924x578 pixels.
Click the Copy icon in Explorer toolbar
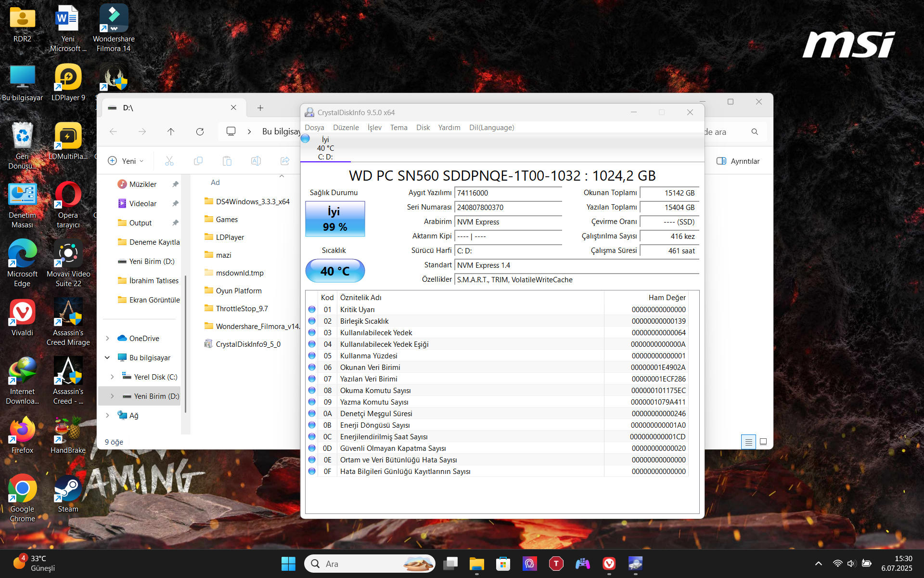[x=198, y=161]
